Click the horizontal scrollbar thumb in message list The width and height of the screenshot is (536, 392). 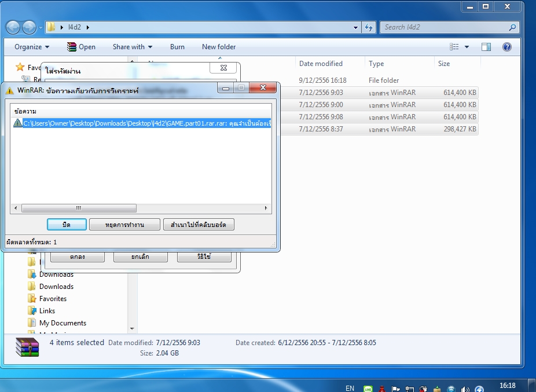point(79,208)
